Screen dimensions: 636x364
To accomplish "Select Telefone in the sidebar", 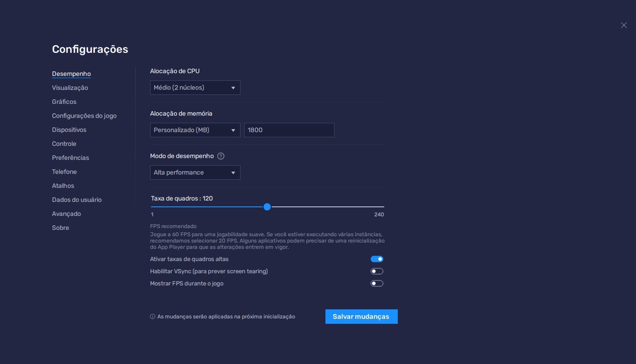I will [x=64, y=172].
